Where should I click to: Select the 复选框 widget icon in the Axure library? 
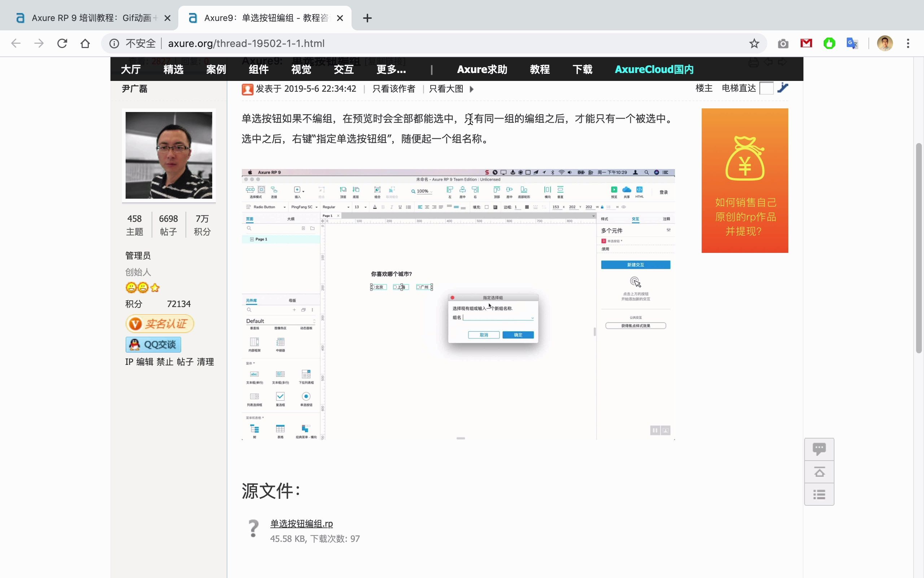280,396
